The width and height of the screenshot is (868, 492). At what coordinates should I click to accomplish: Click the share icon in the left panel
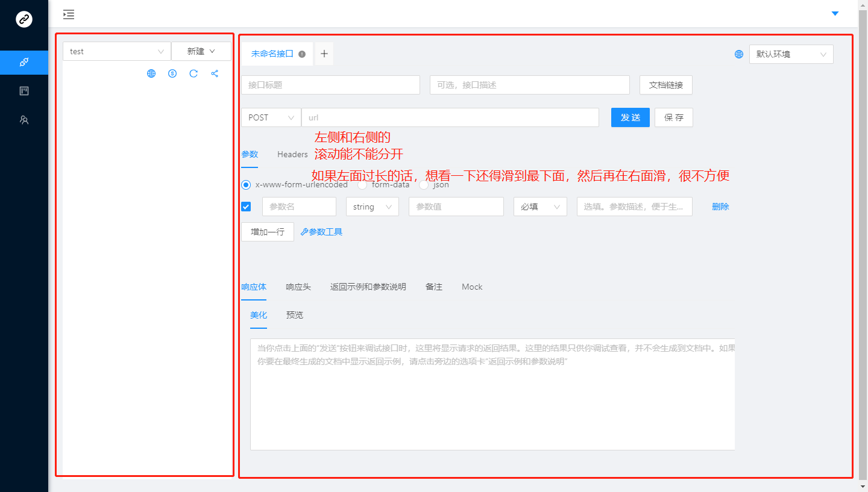click(x=215, y=73)
